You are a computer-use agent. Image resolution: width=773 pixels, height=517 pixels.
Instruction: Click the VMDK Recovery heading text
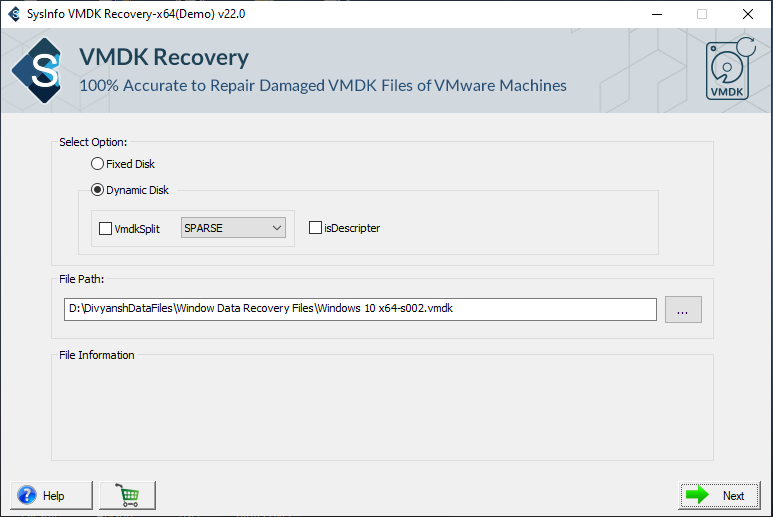coord(164,57)
